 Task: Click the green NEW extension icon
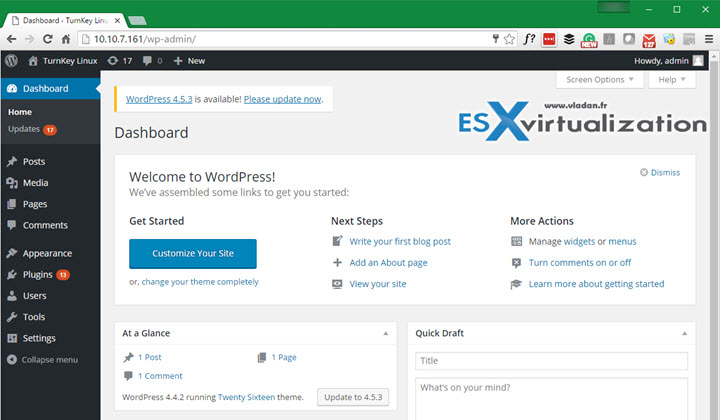(x=589, y=40)
